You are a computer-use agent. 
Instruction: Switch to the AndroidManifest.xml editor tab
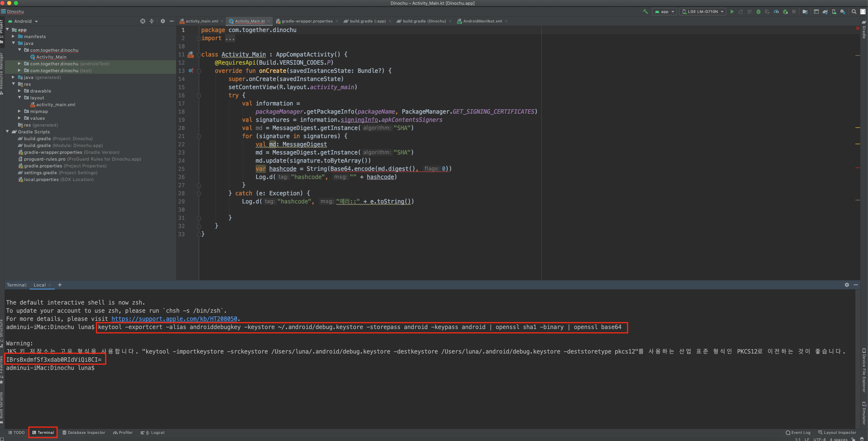(482, 21)
